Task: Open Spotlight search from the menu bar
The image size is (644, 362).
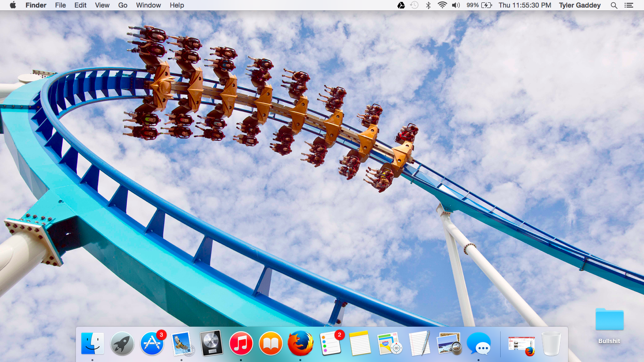Action: point(614,5)
